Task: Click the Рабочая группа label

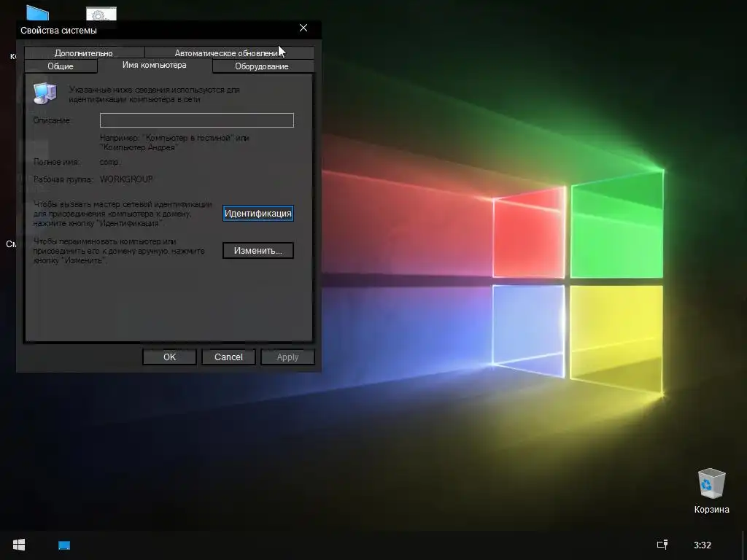Action: (x=63, y=179)
